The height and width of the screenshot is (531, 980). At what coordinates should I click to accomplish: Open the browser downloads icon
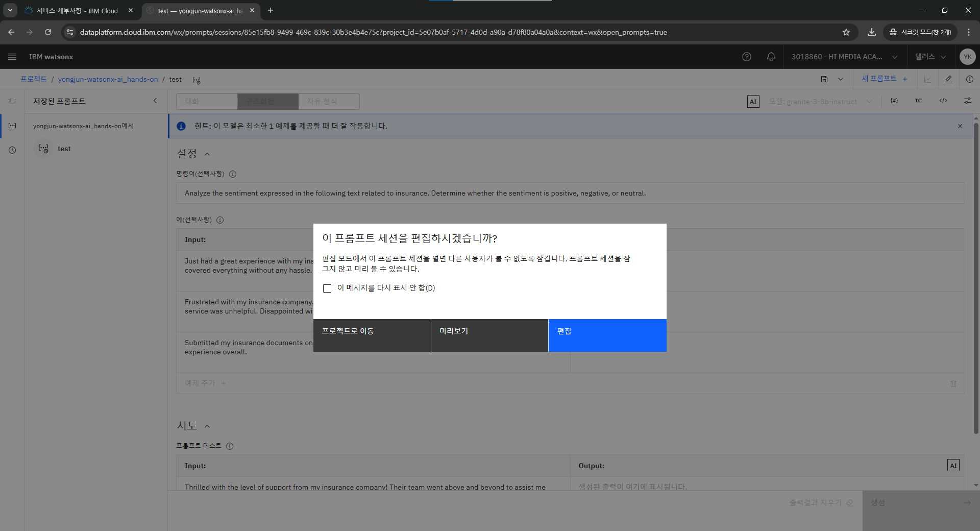[x=872, y=32]
